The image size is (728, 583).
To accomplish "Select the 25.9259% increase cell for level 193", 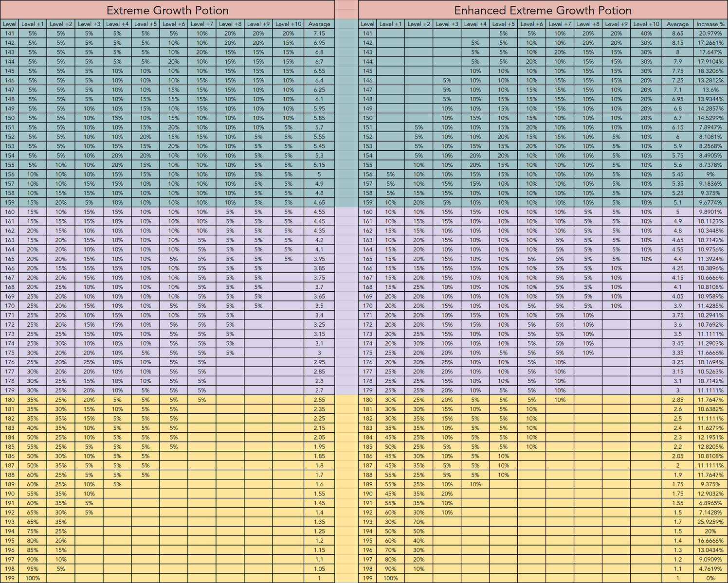I will 710,522.
